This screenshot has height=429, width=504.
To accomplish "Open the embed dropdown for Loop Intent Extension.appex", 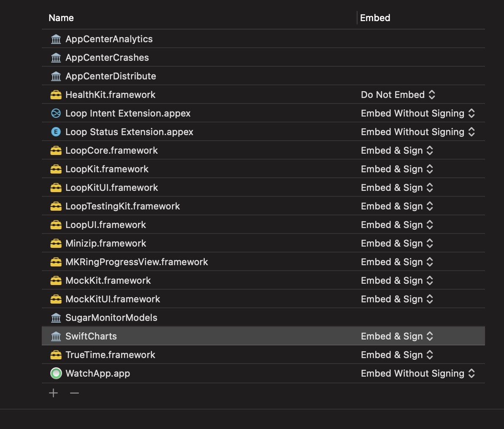I will coord(418,113).
